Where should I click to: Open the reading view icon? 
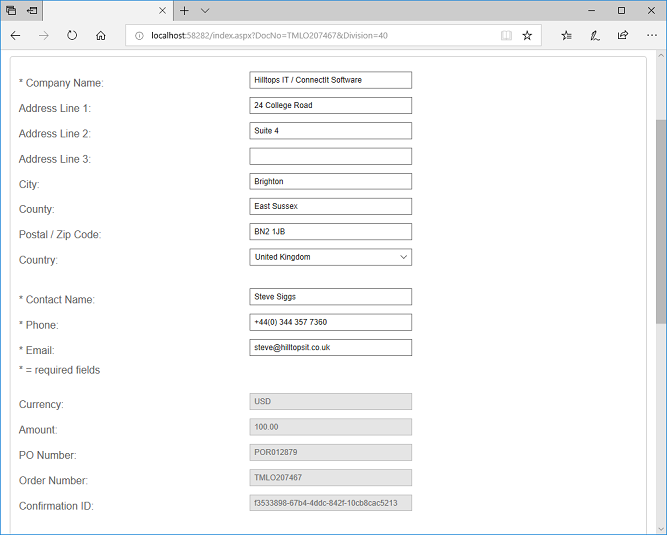coord(506,35)
